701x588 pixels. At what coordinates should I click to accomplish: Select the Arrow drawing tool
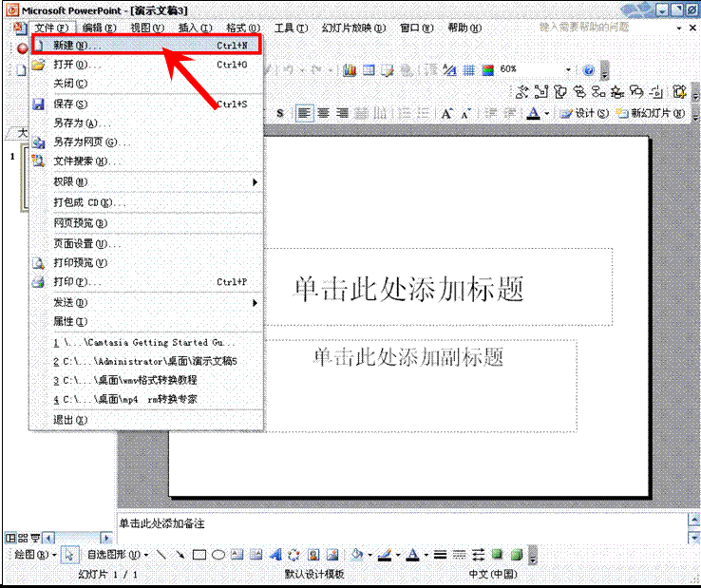click(x=180, y=555)
